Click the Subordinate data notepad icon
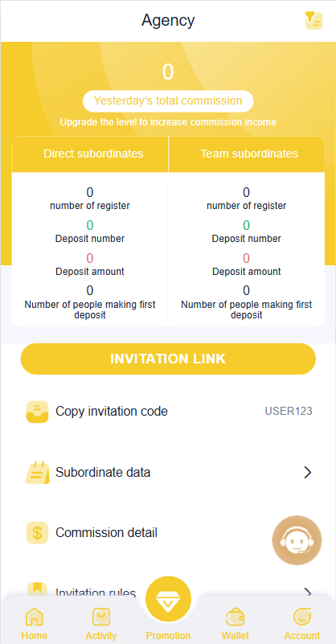 click(x=37, y=472)
